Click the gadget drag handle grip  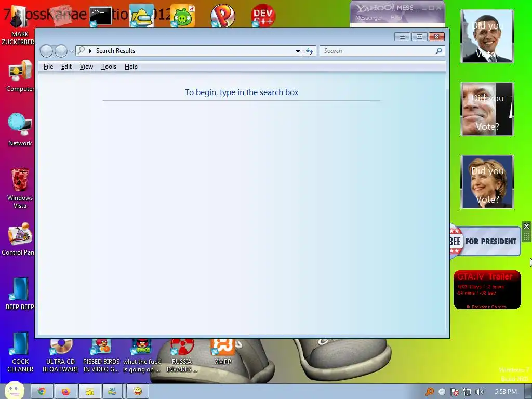point(527,236)
